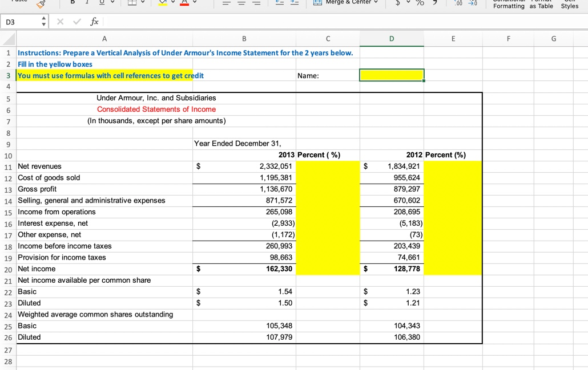
Task: Apply percent style formatting
Action: (421, 3)
